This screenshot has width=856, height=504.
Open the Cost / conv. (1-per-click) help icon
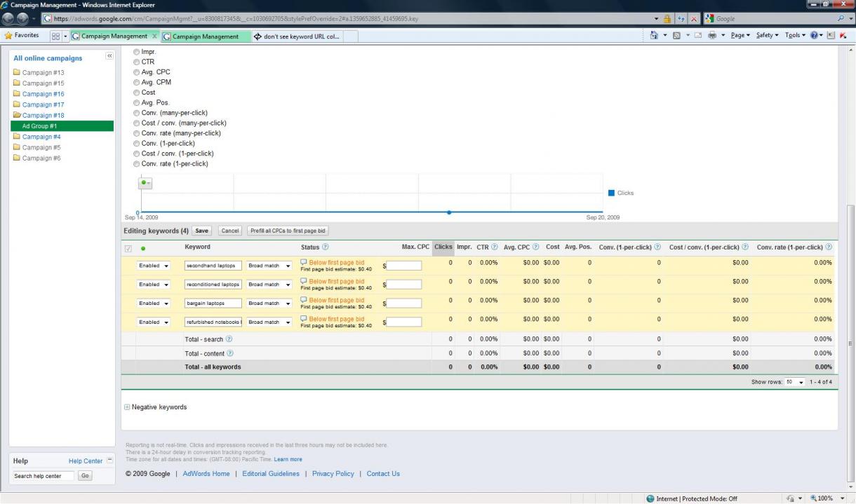point(745,247)
